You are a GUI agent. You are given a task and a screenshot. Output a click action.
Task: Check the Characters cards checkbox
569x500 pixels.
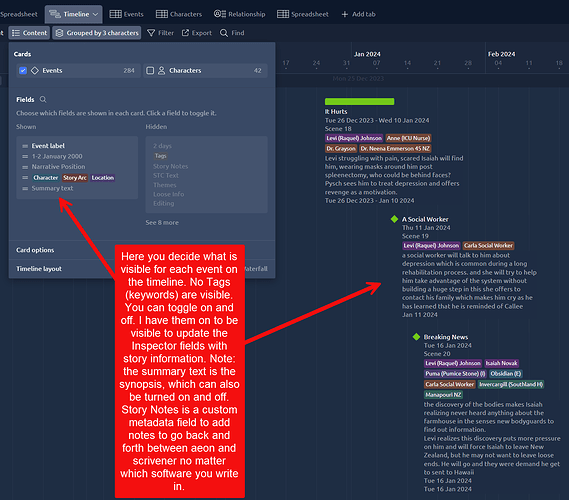tap(150, 70)
